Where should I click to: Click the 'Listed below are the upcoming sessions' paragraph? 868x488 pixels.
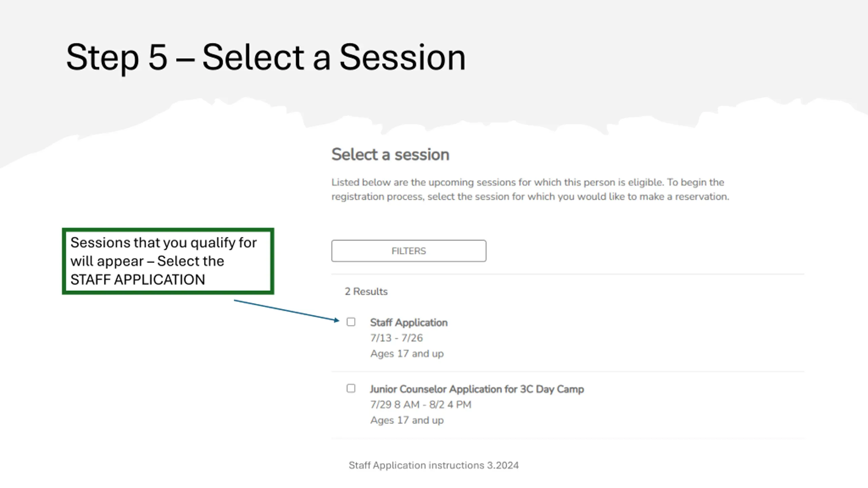[530, 189]
